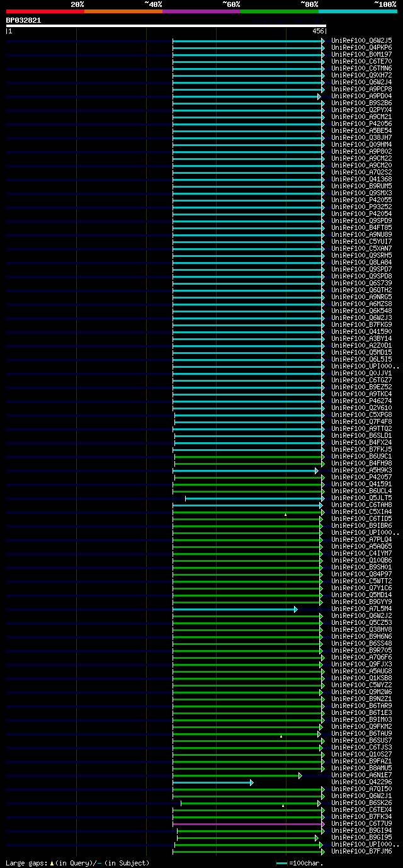
Task: Click the orange ~40% legend color bar
Action: pos(123,11)
